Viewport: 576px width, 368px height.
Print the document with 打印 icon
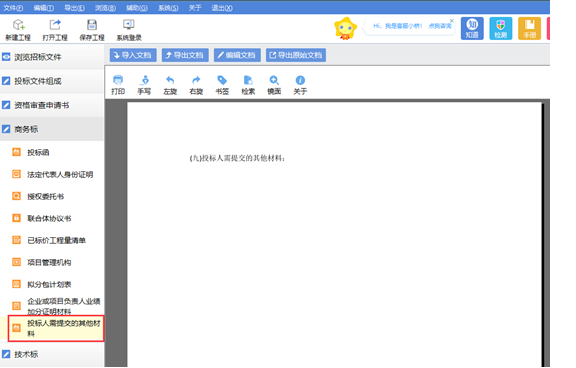click(x=118, y=80)
